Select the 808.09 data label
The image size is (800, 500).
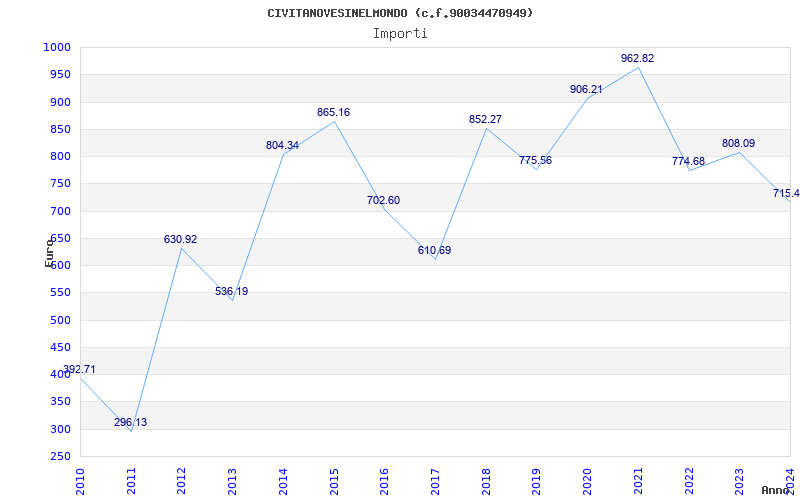[738, 143]
